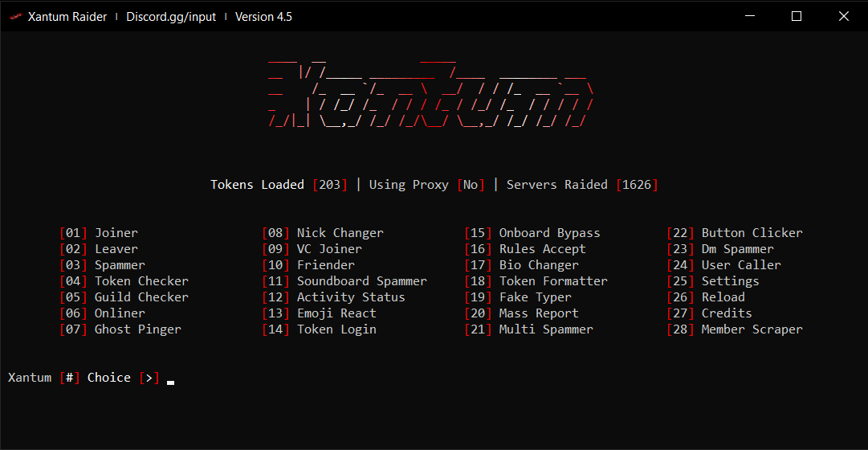Click the Choice prompt input cursor
Image resolution: width=868 pixels, height=450 pixels.
(x=170, y=382)
